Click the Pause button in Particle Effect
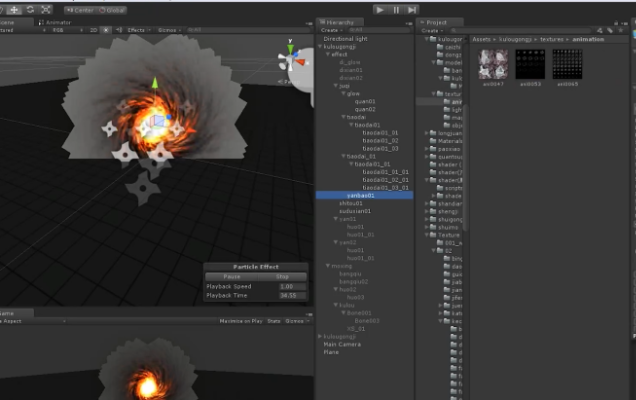This screenshot has width=636, height=400. pyautogui.click(x=232, y=277)
